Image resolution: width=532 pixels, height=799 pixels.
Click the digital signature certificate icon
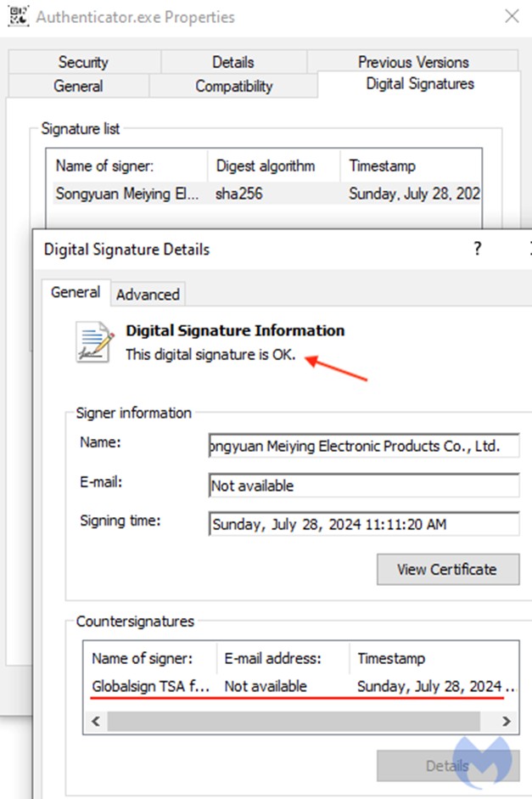pyautogui.click(x=94, y=341)
